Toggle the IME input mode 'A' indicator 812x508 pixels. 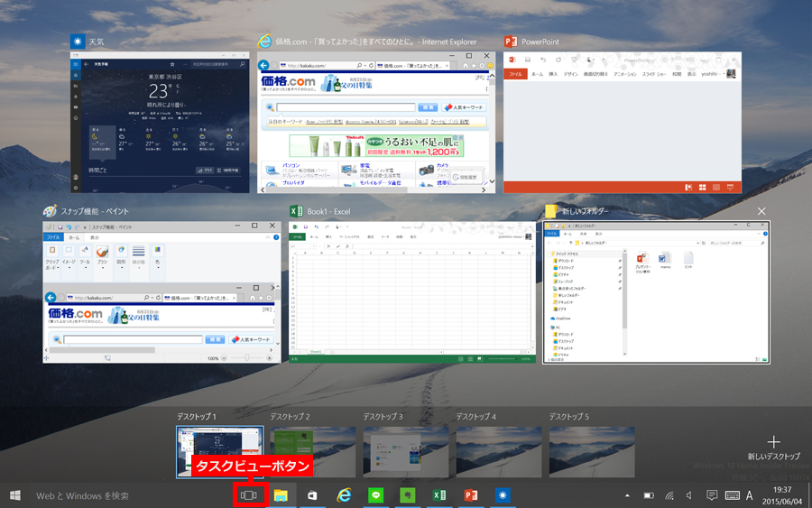click(749, 495)
